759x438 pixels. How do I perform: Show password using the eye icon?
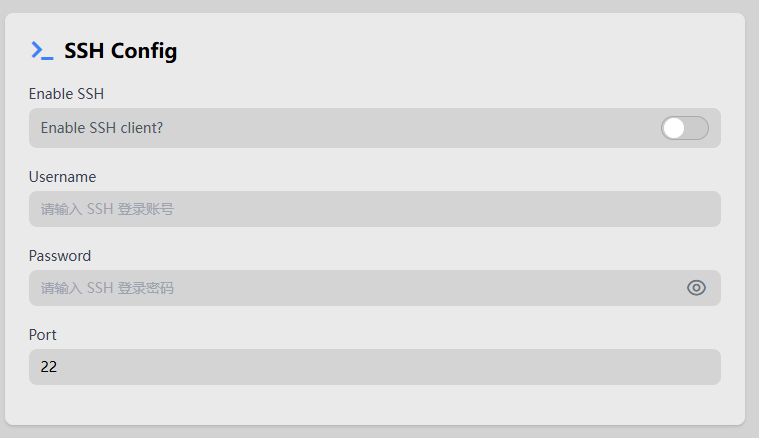coord(696,288)
